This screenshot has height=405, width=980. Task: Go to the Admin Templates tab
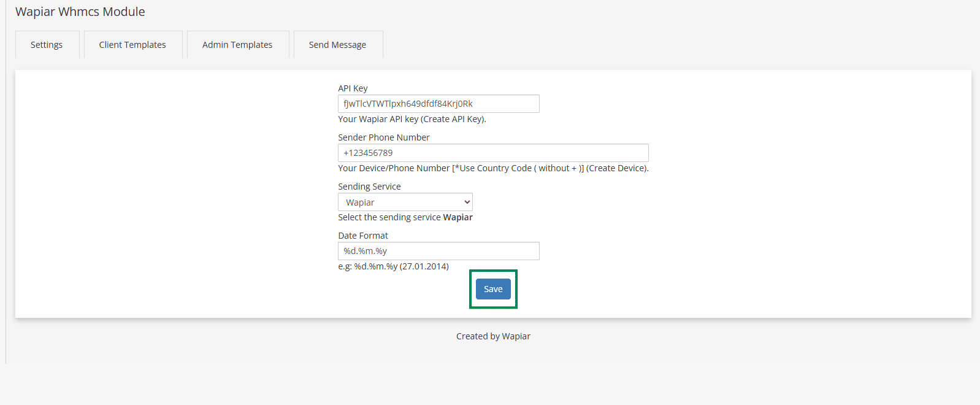pos(237,45)
